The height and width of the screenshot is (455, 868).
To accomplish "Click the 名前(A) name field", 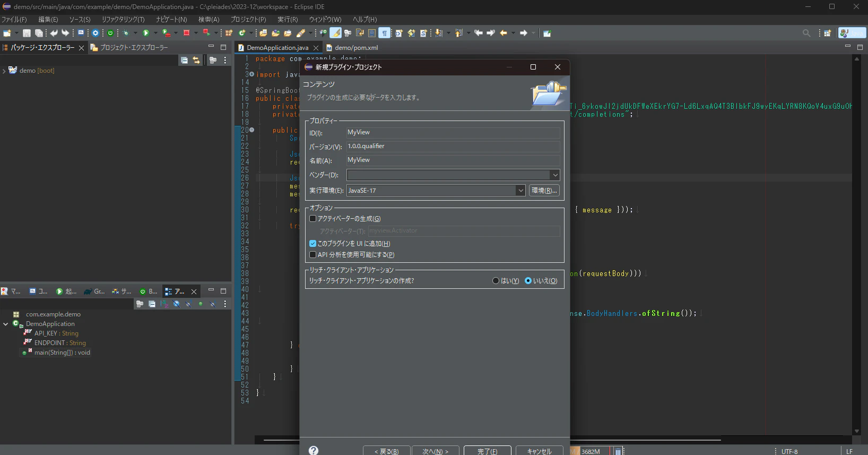I will 453,160.
